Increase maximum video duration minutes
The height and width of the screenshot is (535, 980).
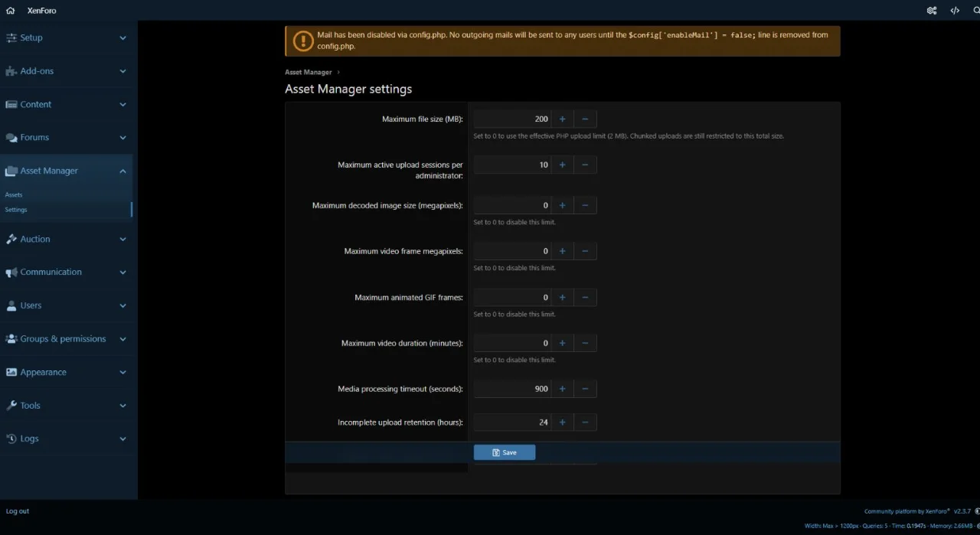(x=562, y=343)
